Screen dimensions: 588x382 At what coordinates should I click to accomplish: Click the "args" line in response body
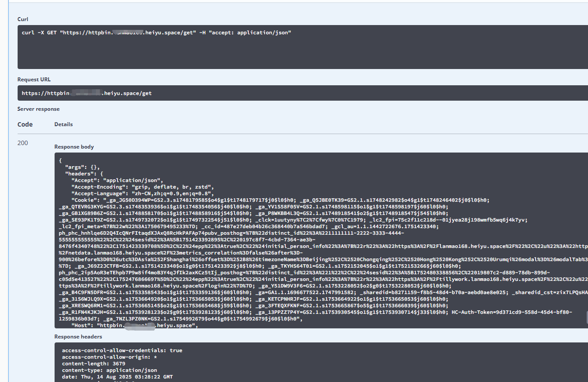[x=83, y=167]
